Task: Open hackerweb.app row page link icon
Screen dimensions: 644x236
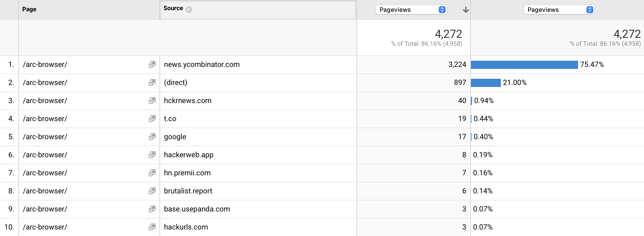Action: tap(152, 155)
